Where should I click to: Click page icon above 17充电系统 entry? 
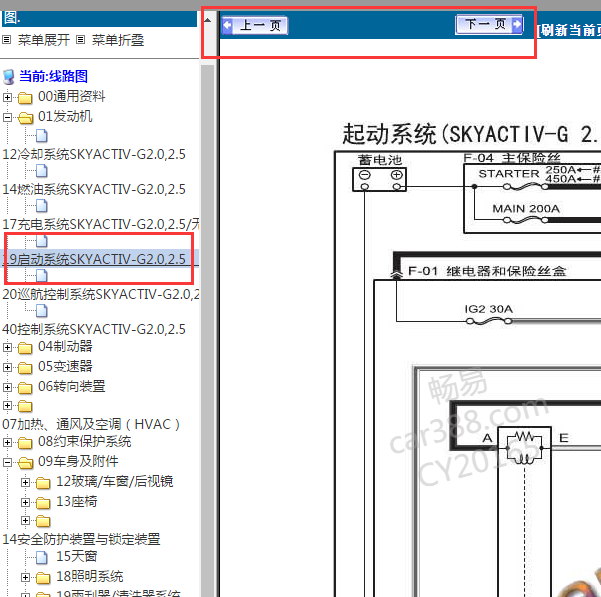pos(42,206)
